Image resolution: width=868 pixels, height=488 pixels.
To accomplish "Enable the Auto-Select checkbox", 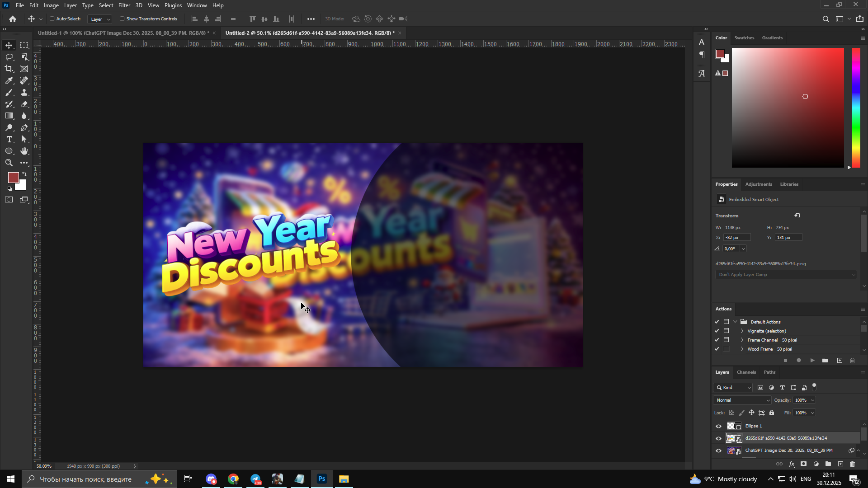I will tap(52, 19).
